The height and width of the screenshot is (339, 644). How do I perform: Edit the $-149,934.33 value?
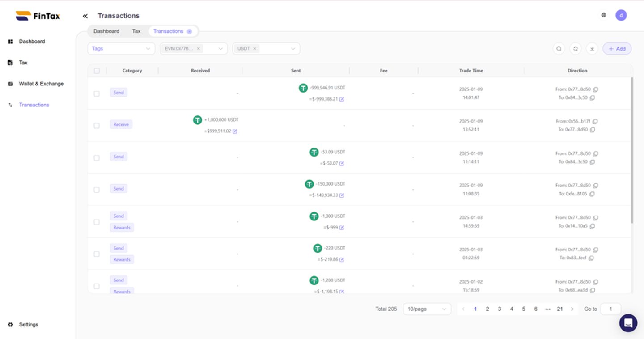point(342,195)
